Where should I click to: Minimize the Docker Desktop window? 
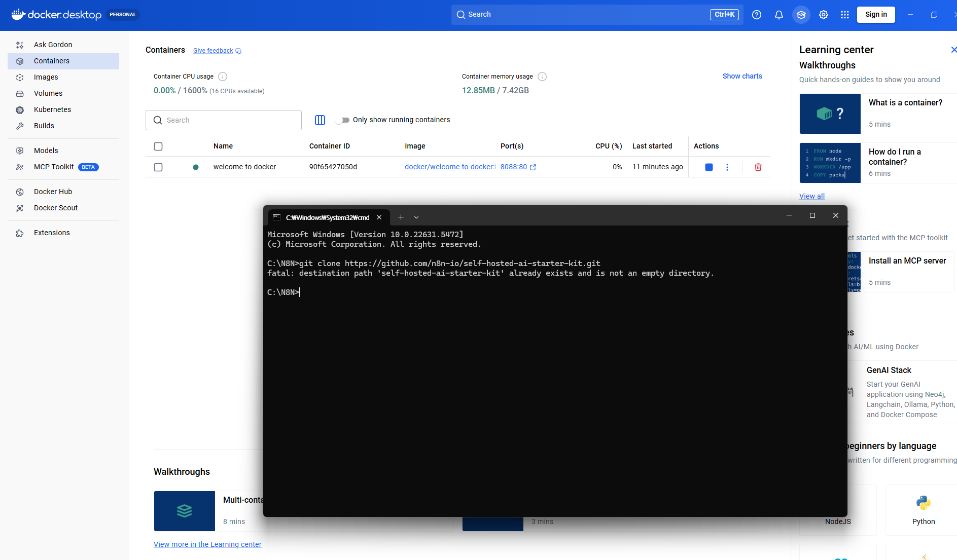[910, 15]
